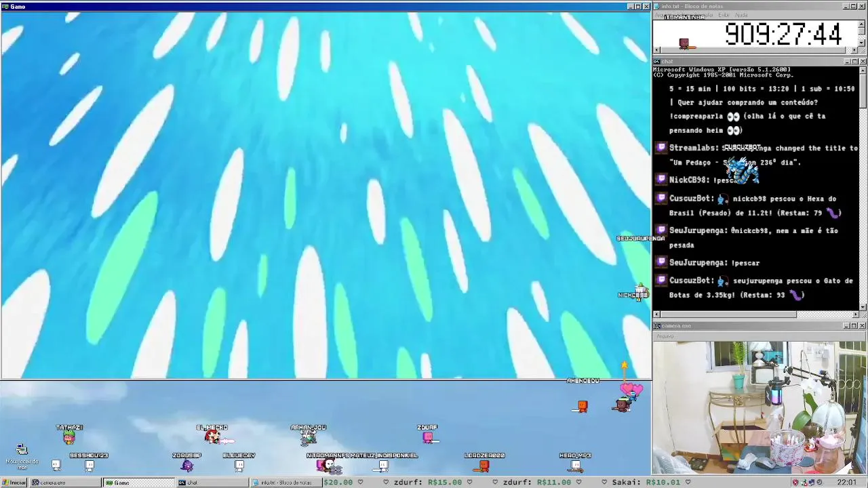The width and height of the screenshot is (868, 488).
Task: Click the cmd icon in chat title bar
Action: (x=657, y=62)
